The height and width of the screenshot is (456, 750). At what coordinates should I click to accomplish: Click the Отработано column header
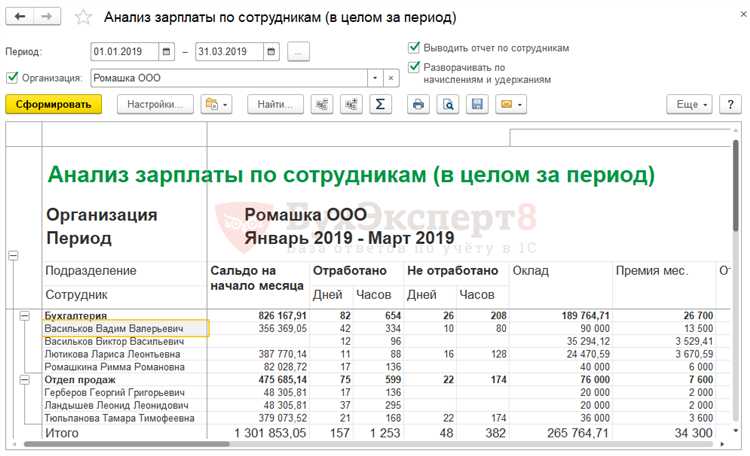[x=350, y=271]
